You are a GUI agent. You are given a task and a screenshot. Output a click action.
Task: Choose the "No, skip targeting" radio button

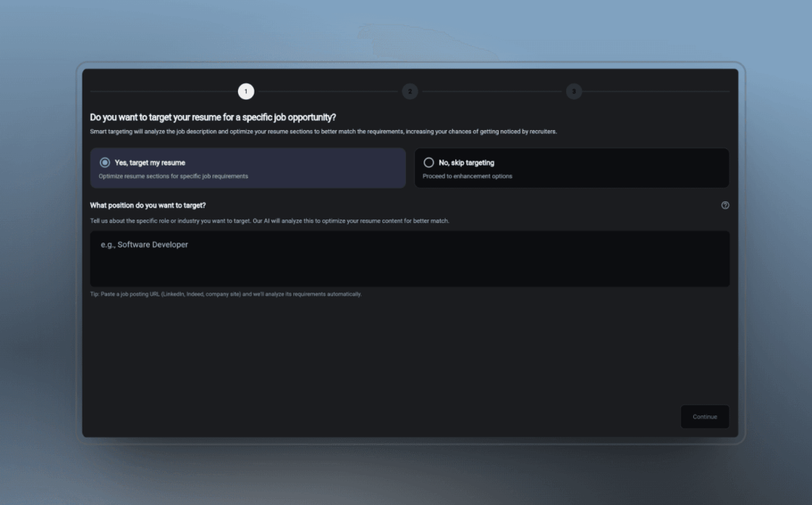429,163
